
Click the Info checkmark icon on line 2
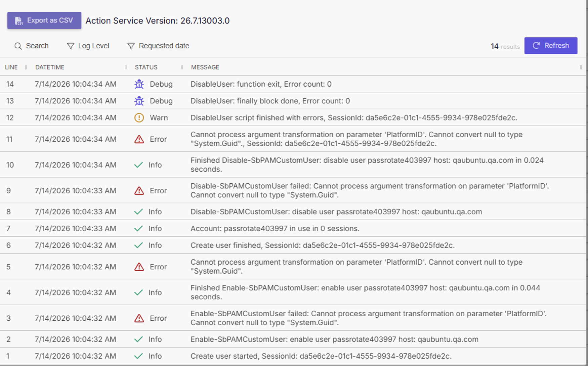pos(138,339)
